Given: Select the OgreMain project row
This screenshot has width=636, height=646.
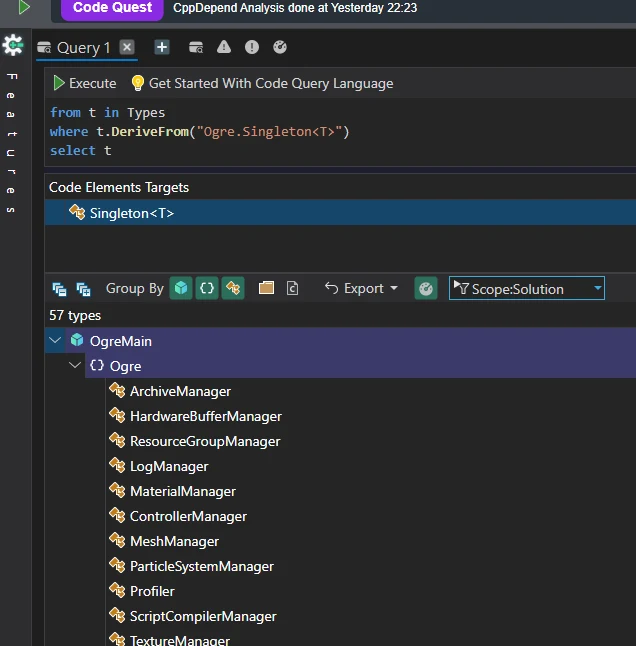Looking at the screenshot, I should [340, 341].
